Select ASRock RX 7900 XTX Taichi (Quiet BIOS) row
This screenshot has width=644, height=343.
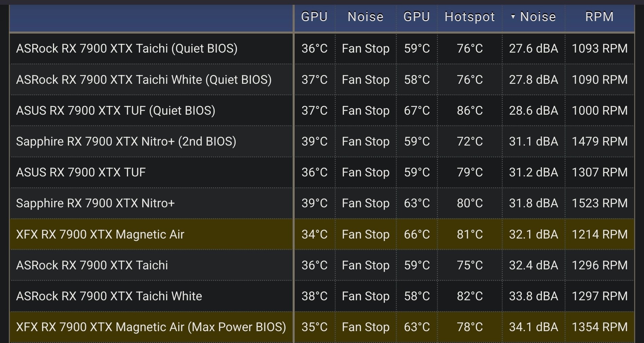click(127, 49)
